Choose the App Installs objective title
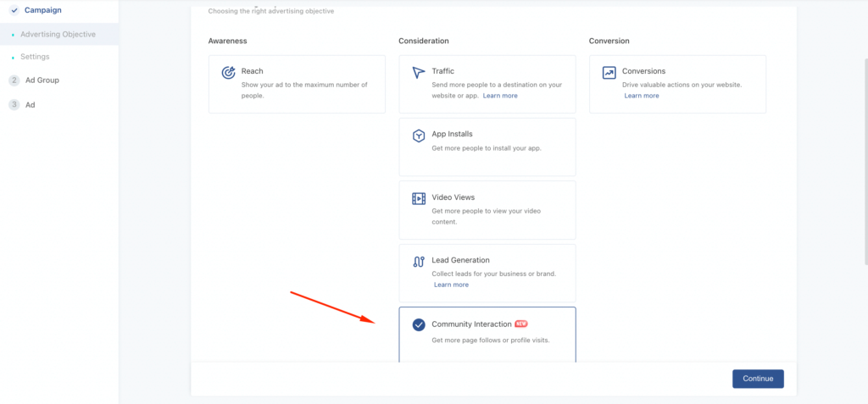The image size is (868, 404). coord(453,134)
